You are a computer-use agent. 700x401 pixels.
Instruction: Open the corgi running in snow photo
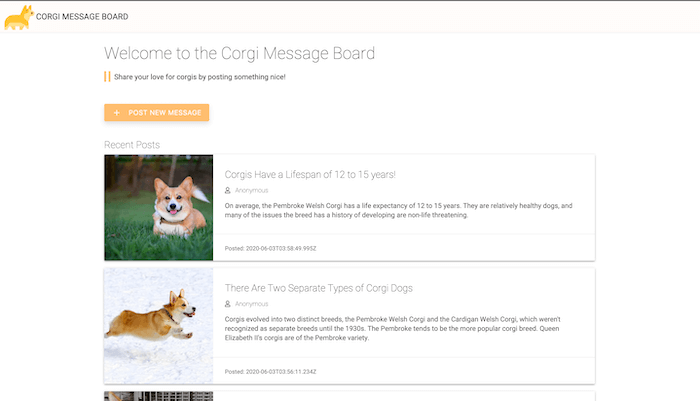tap(158, 325)
